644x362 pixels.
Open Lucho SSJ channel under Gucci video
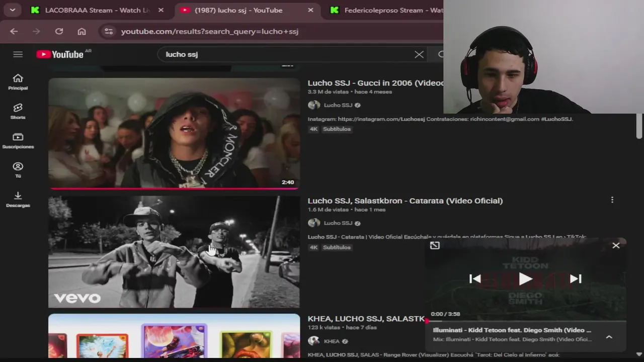[x=338, y=105]
